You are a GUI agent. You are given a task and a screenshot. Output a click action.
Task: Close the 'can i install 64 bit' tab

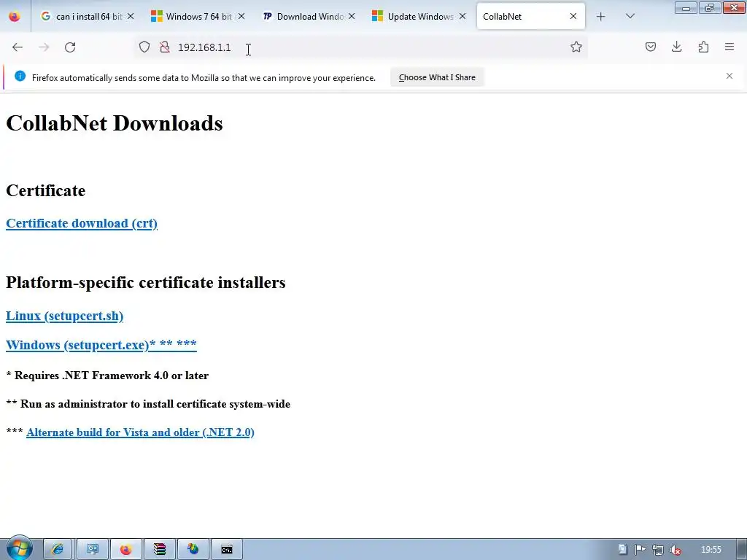(131, 17)
